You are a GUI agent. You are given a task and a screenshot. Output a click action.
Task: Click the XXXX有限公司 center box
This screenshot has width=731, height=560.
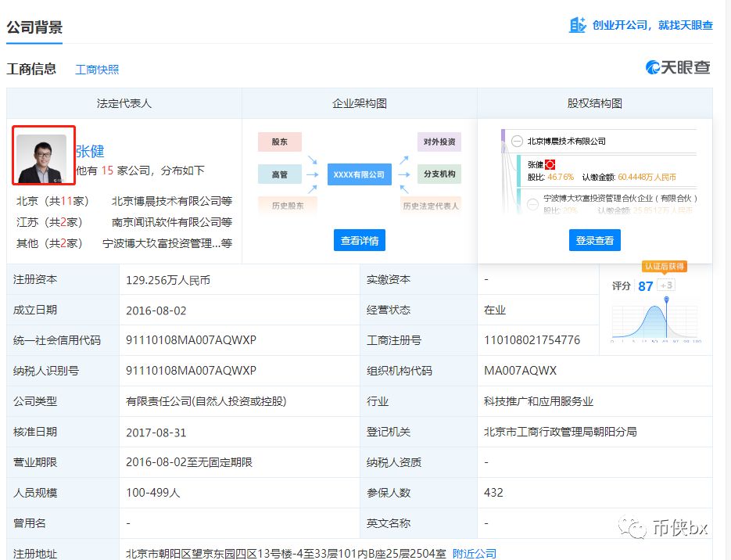[359, 175]
